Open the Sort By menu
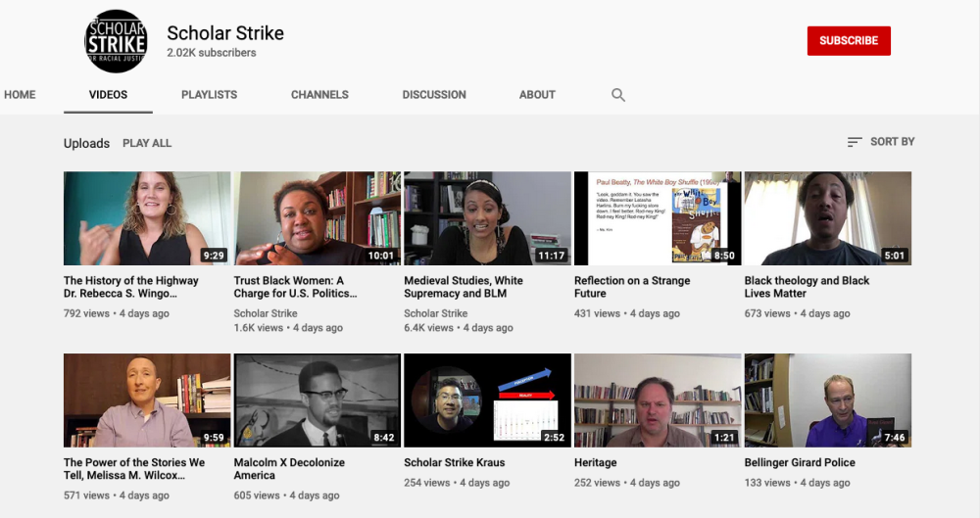 click(x=881, y=142)
